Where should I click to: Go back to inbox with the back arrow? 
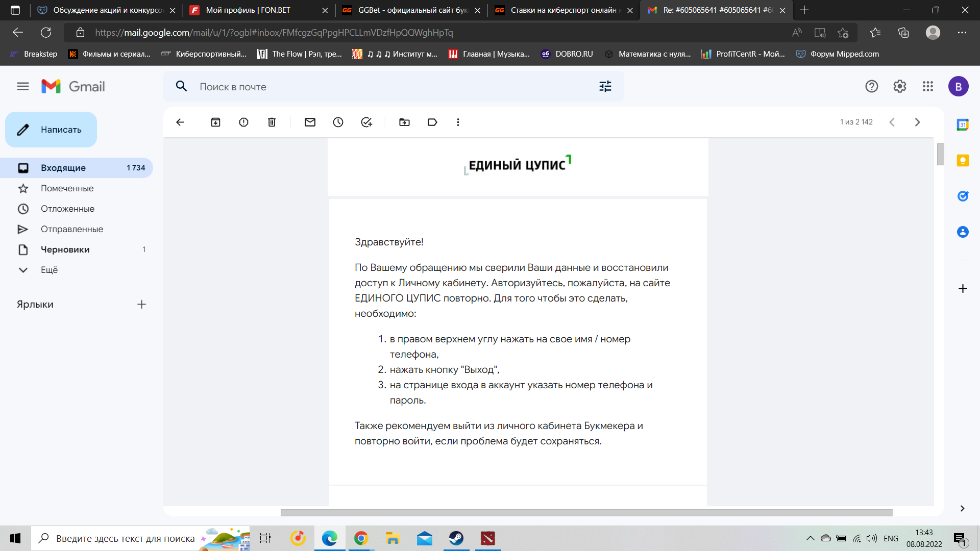pos(180,122)
